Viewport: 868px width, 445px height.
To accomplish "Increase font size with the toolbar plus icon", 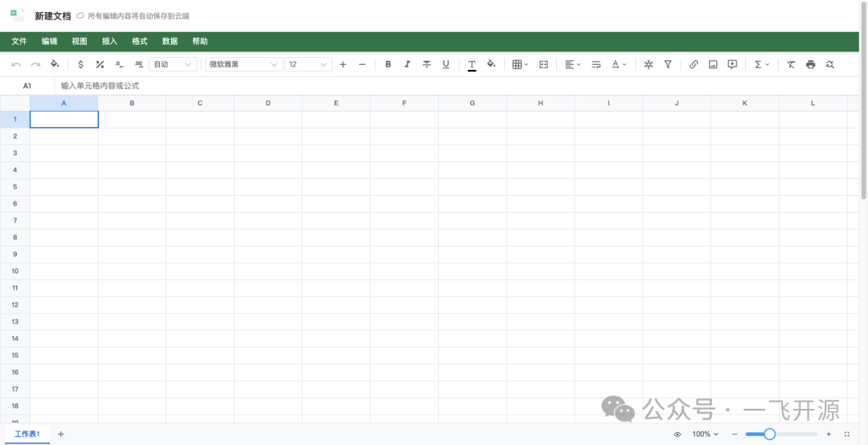I will click(342, 64).
